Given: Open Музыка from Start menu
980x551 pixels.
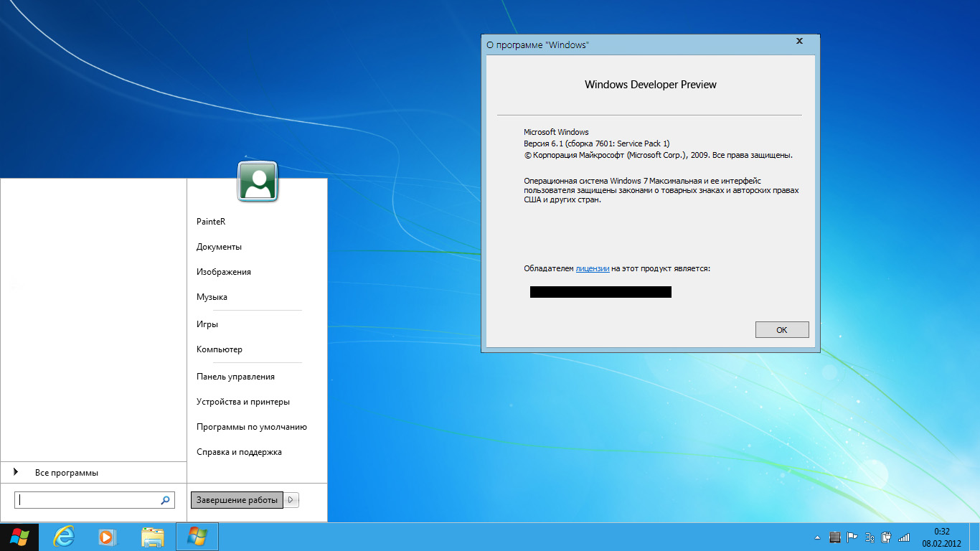Looking at the screenshot, I should click(212, 297).
